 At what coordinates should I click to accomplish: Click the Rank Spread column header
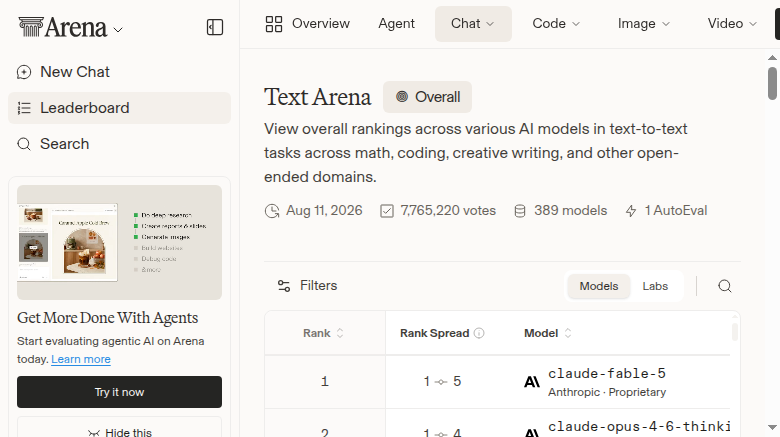(x=435, y=333)
